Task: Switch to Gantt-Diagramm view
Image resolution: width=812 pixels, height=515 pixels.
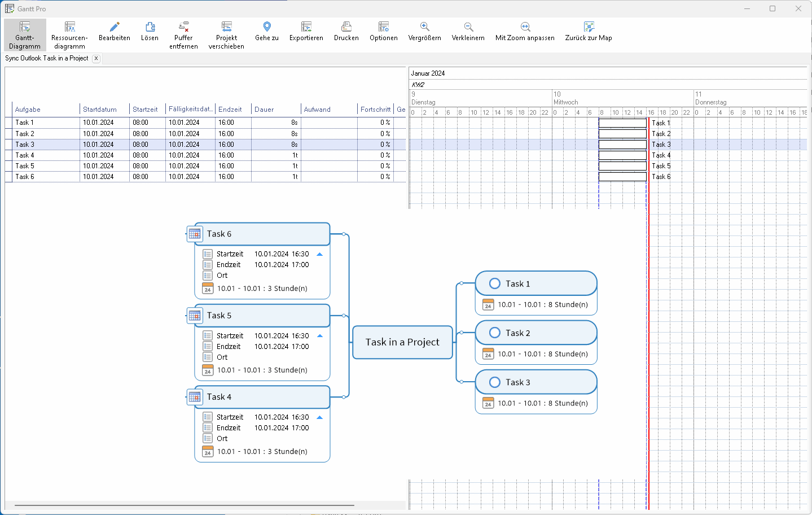Action: [25, 35]
